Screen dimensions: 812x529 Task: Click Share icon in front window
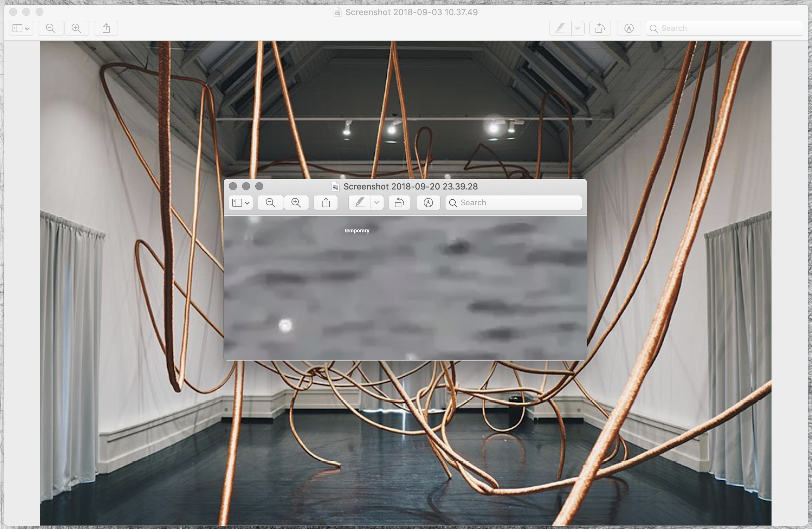click(326, 203)
